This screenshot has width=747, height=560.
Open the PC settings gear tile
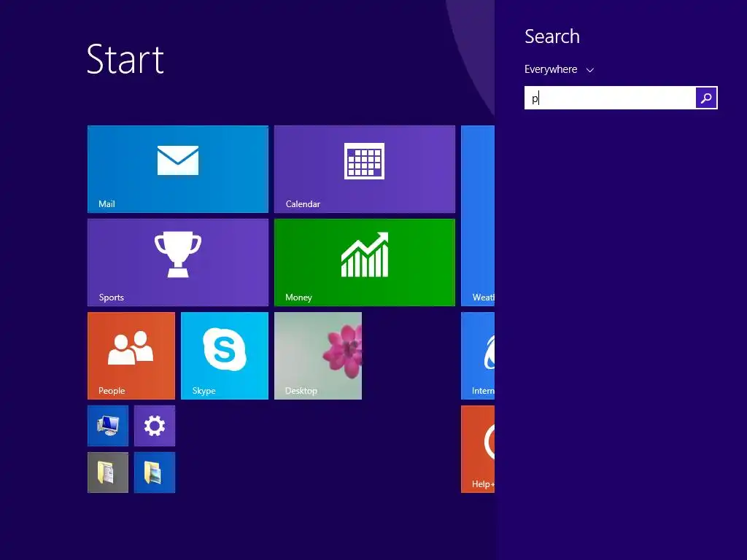pos(155,426)
